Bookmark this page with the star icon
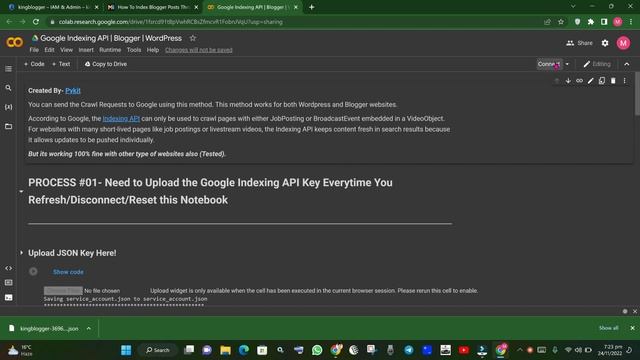This screenshot has width=640, height=360. click(561, 22)
